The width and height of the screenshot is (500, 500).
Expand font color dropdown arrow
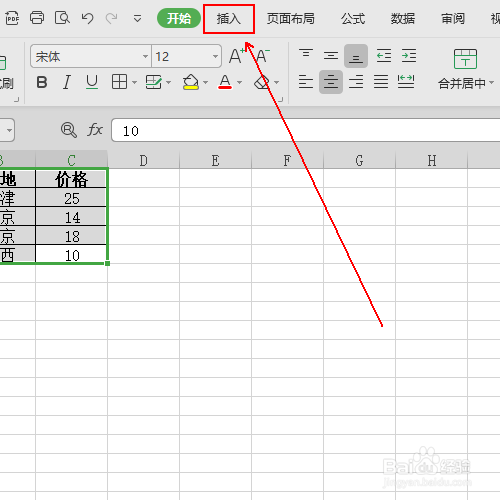240,82
